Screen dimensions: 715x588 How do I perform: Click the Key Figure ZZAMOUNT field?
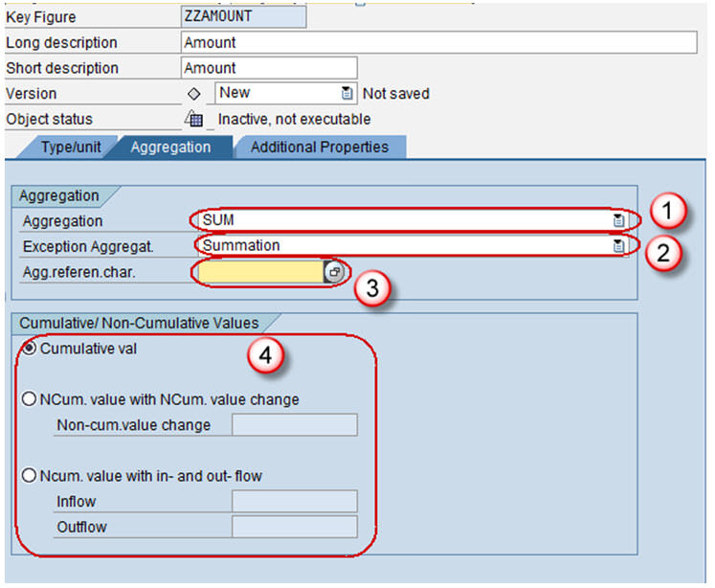(243, 17)
